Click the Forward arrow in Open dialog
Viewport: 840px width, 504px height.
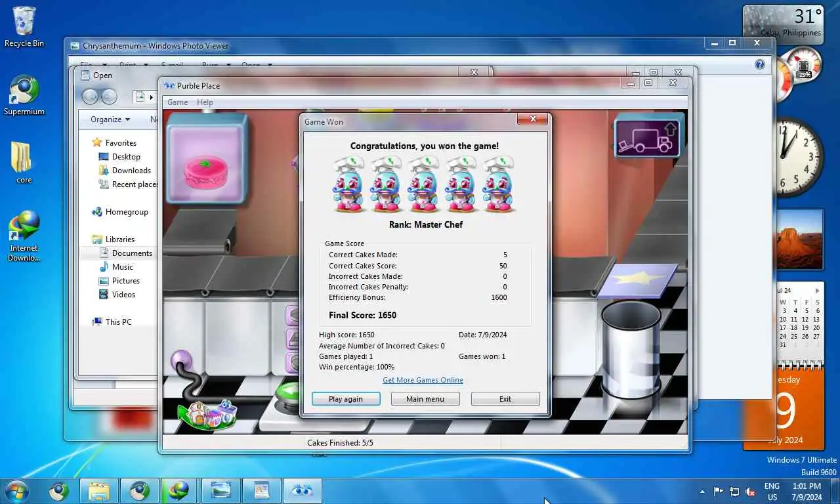point(109,96)
